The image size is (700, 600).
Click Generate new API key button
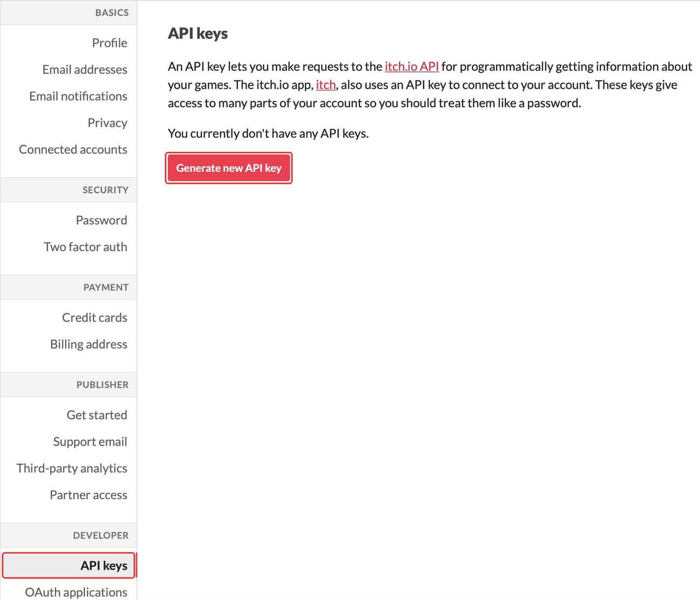[x=229, y=168]
